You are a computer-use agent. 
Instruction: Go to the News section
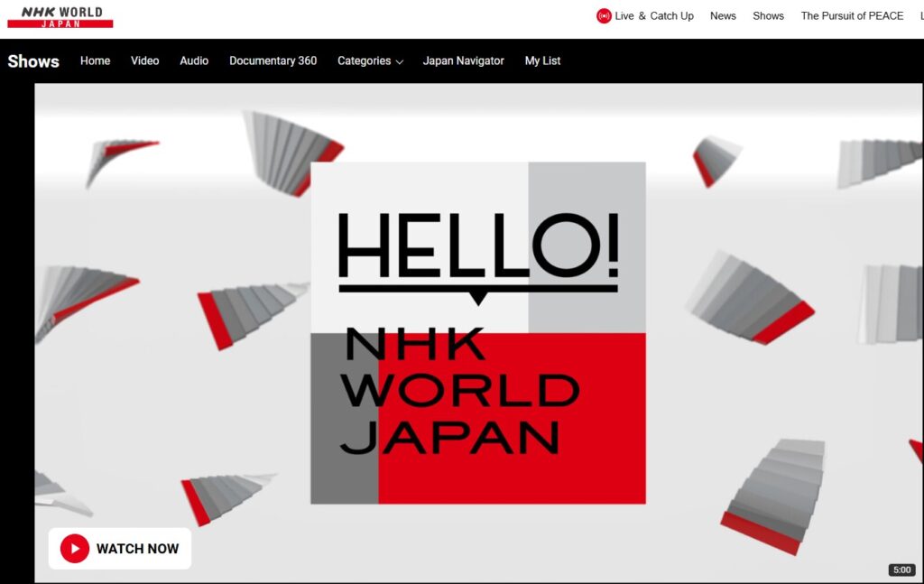pyautogui.click(x=723, y=16)
